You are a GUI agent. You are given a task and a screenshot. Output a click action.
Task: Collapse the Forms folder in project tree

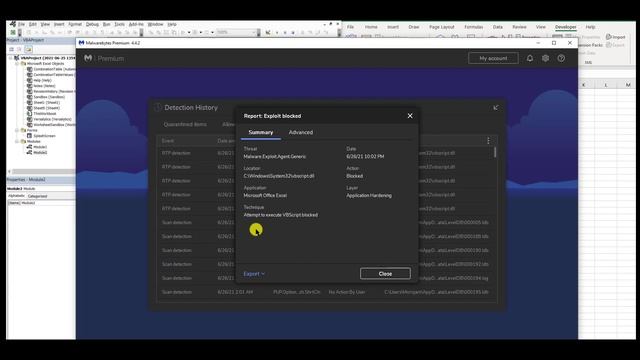coord(17,130)
